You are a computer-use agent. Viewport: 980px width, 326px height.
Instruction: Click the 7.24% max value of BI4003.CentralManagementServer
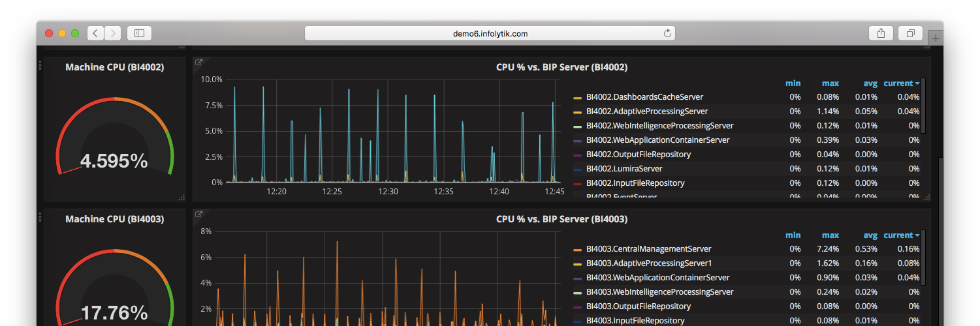(x=829, y=249)
